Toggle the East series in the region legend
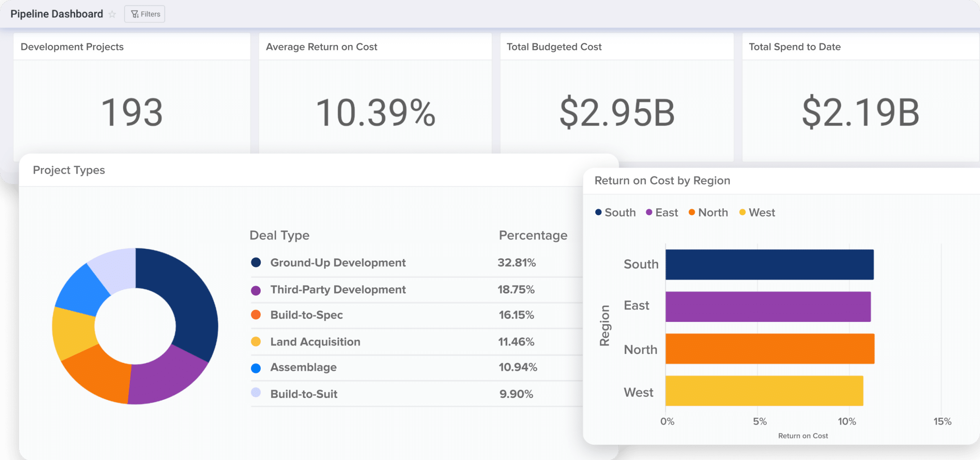The height and width of the screenshot is (460, 980). 648,212
